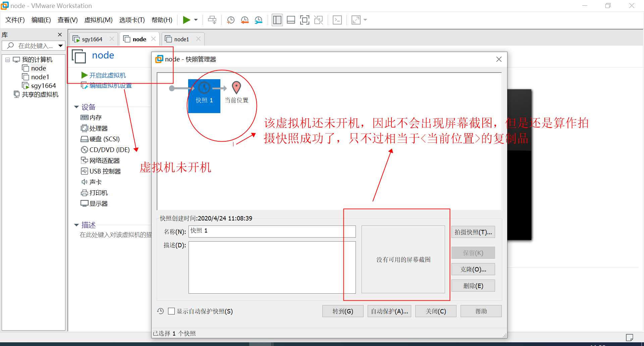The width and height of the screenshot is (644, 346).
Task: Click the 自动保护(A)... button
Action: [389, 311]
